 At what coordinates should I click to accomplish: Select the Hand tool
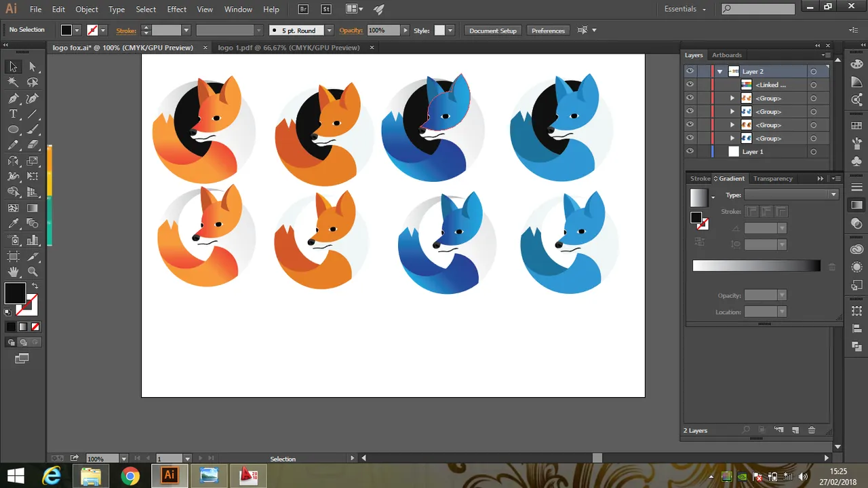coord(13,271)
